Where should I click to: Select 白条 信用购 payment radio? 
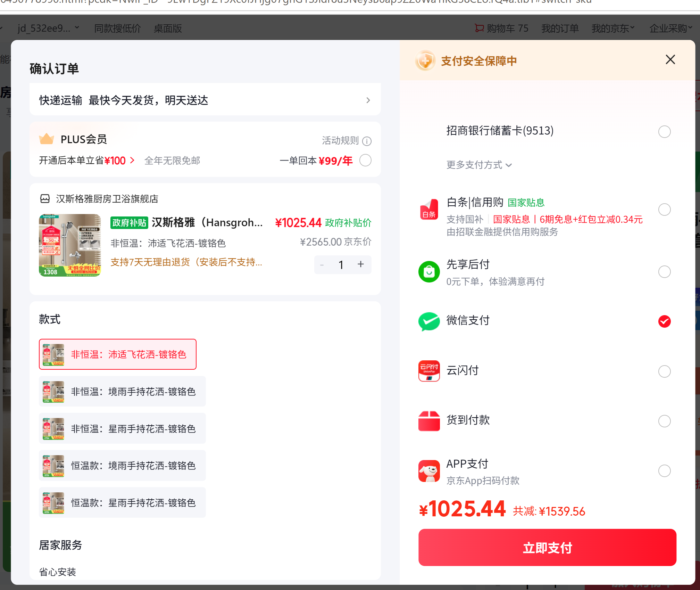(x=664, y=210)
